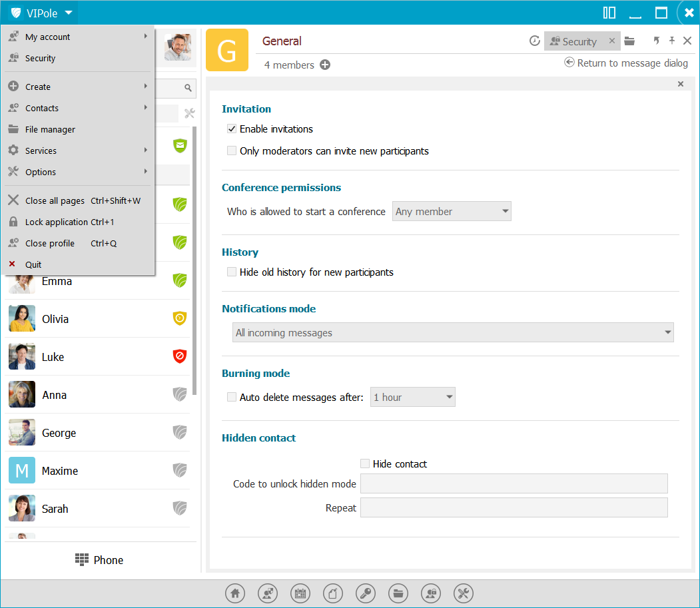Close the Security tab
This screenshot has height=608, width=700.
612,41
